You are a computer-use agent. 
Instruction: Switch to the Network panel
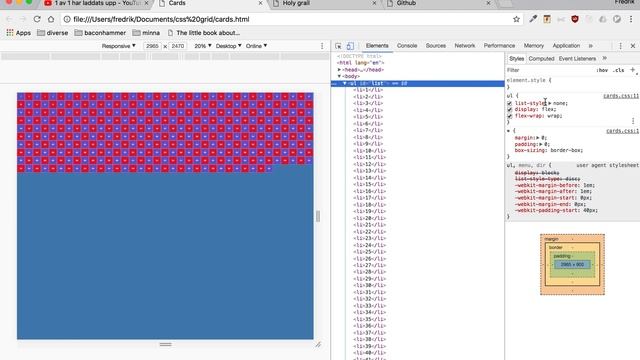click(x=465, y=46)
